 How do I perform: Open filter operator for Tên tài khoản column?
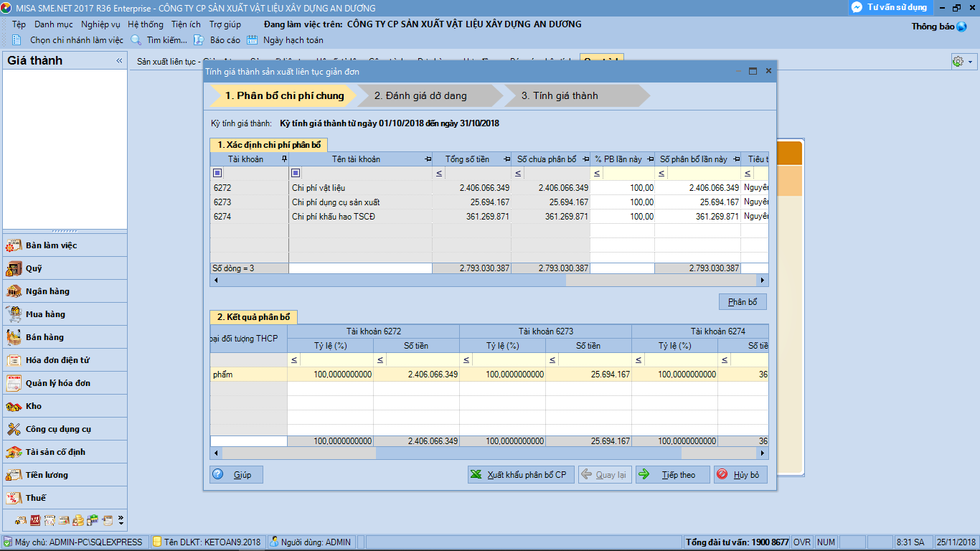click(296, 174)
